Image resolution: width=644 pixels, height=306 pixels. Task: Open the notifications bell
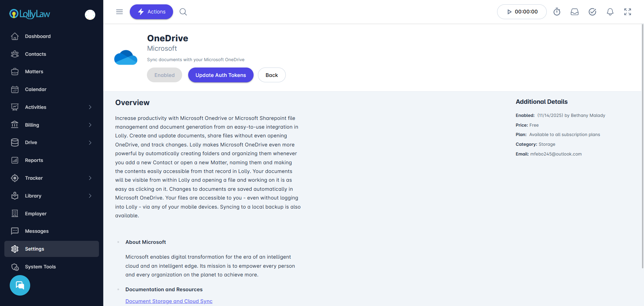(x=610, y=12)
